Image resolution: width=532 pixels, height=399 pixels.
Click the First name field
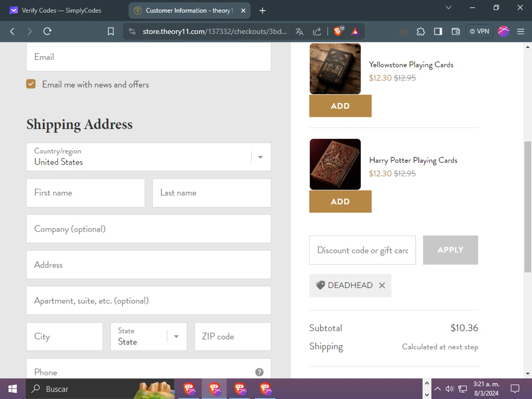85,193
